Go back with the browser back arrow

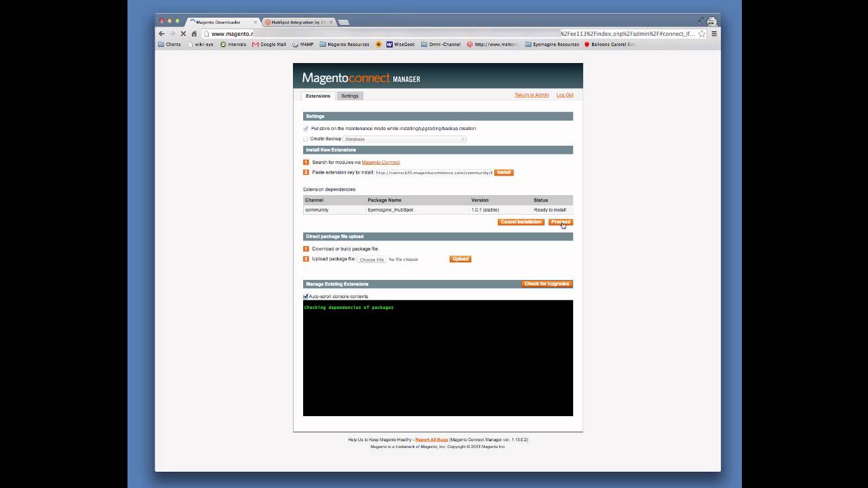click(161, 33)
